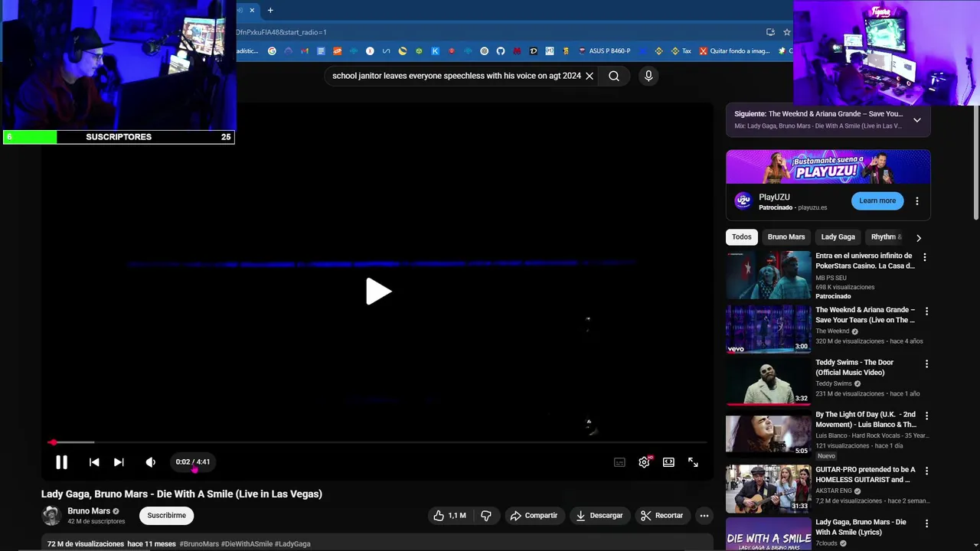980x551 pixels.
Task: Open the Bruno Mars channel avatar
Action: tap(51, 516)
